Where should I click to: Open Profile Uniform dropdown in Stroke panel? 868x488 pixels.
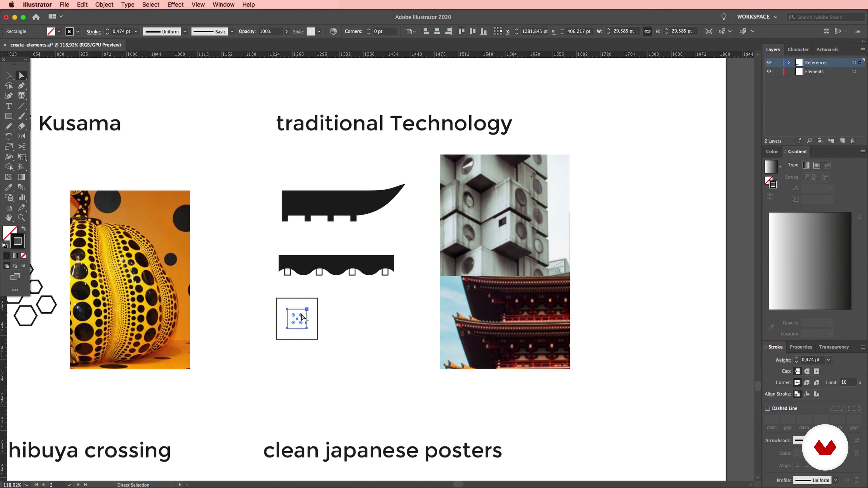(835, 480)
